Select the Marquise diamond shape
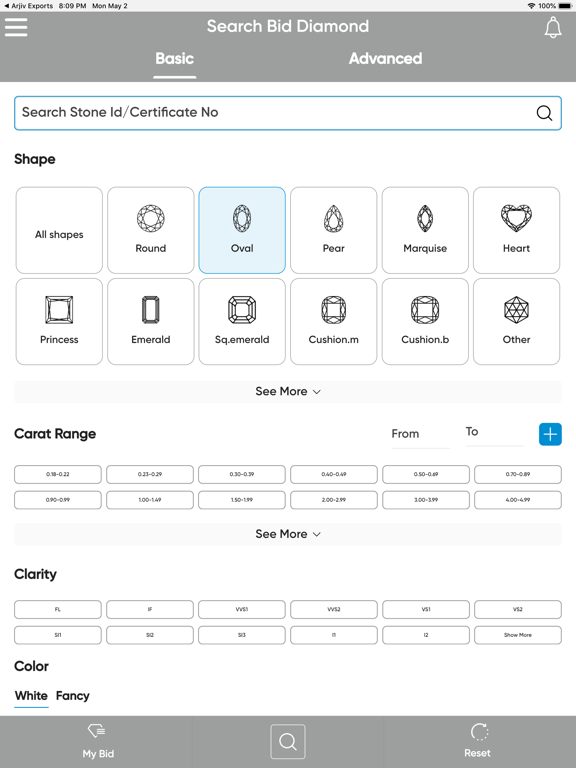 pos(425,230)
